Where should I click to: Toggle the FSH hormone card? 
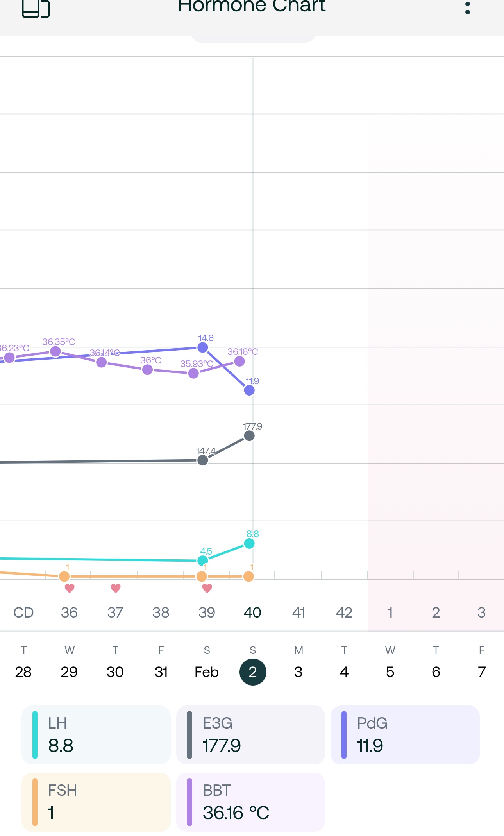96,802
